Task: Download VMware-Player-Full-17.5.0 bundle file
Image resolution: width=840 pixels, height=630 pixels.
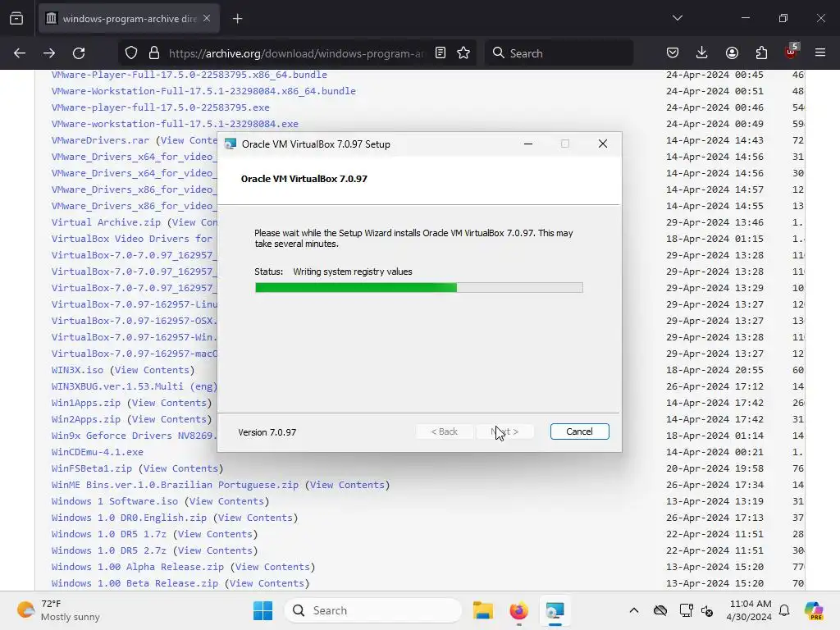Action: tap(189, 75)
